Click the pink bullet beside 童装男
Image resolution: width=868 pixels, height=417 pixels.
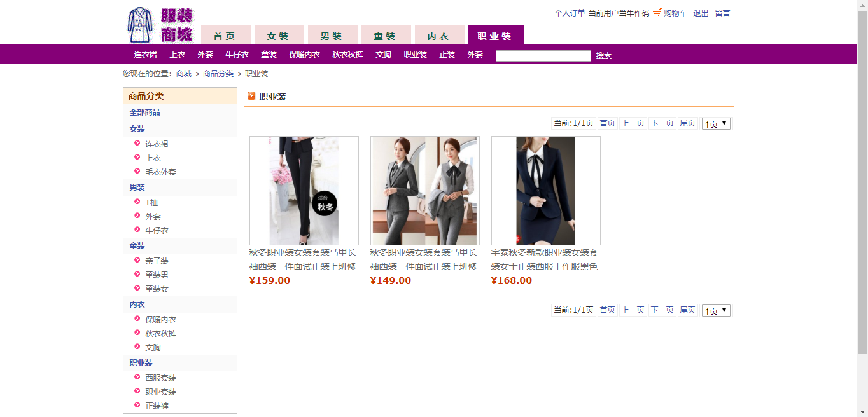(x=137, y=274)
